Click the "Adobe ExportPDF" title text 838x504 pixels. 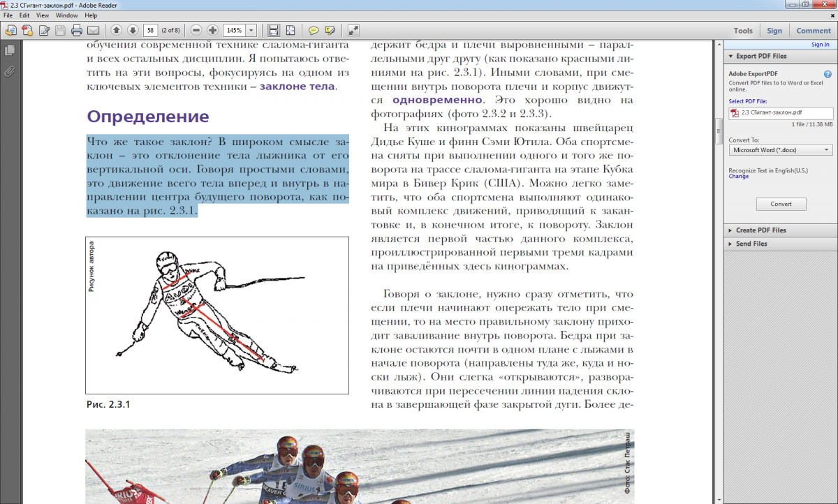tap(754, 73)
